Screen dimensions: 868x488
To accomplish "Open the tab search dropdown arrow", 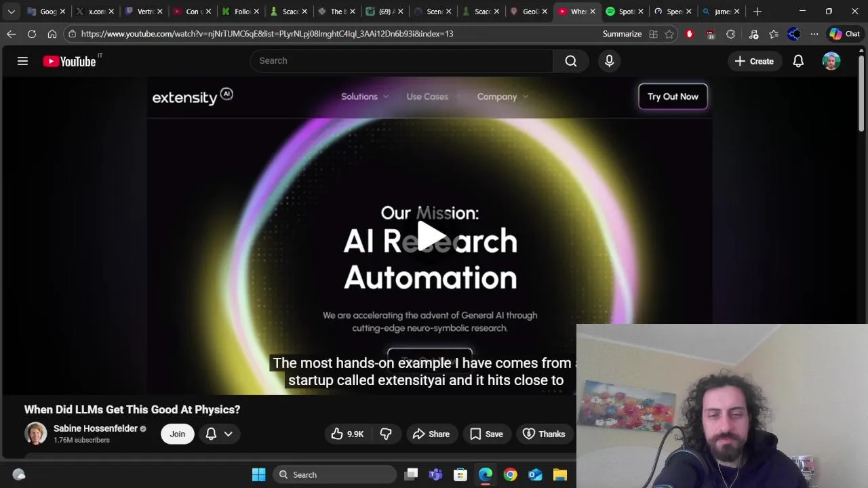I will pos(12,12).
